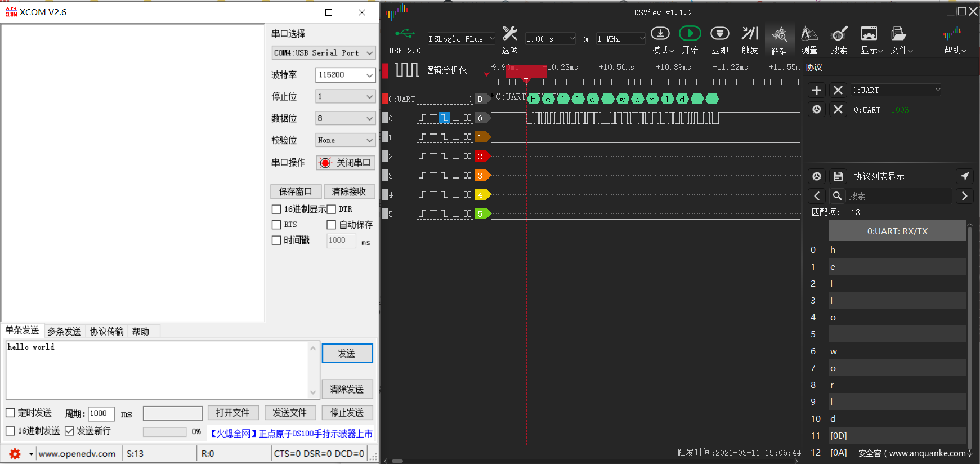Click the add protocol plus icon
The image size is (980, 464).
pos(817,90)
